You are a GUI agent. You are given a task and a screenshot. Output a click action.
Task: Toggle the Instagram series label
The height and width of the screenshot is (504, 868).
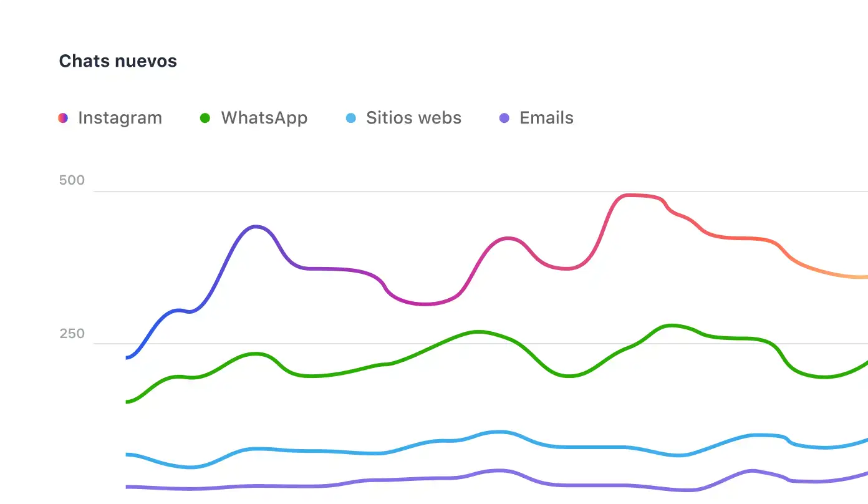tap(120, 118)
